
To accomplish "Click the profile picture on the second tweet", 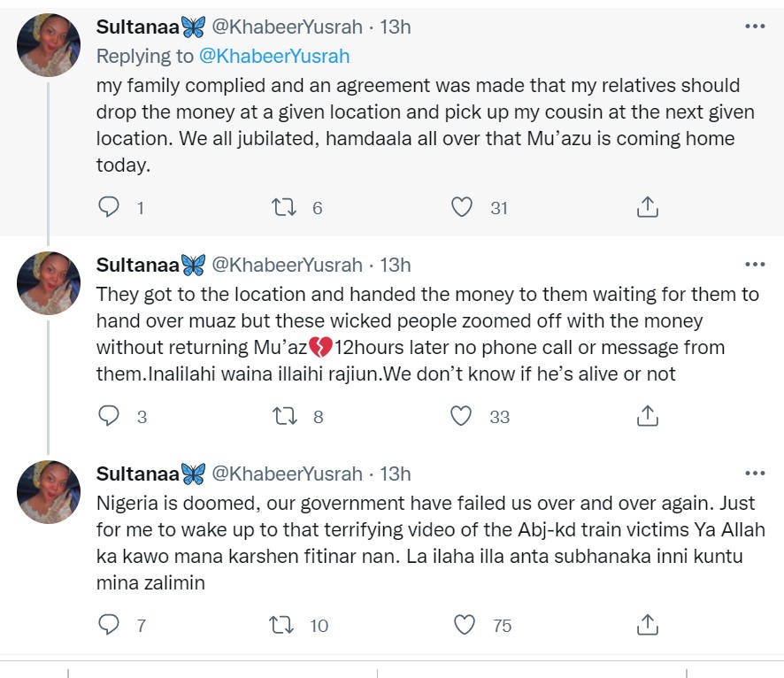I will click(50, 283).
